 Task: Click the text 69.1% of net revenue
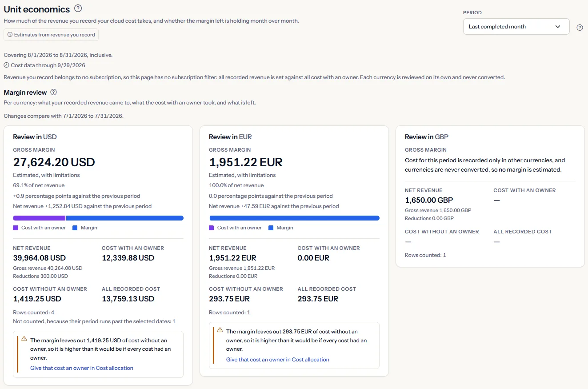point(39,185)
